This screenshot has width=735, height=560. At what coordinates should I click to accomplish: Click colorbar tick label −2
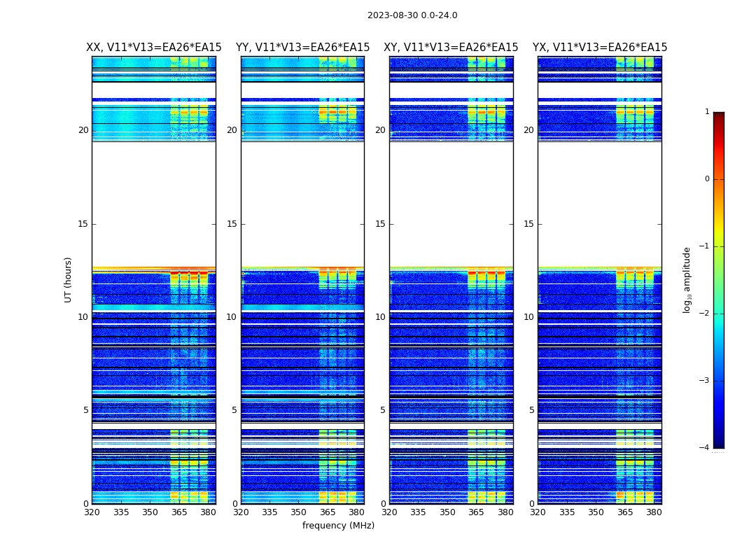(704, 313)
